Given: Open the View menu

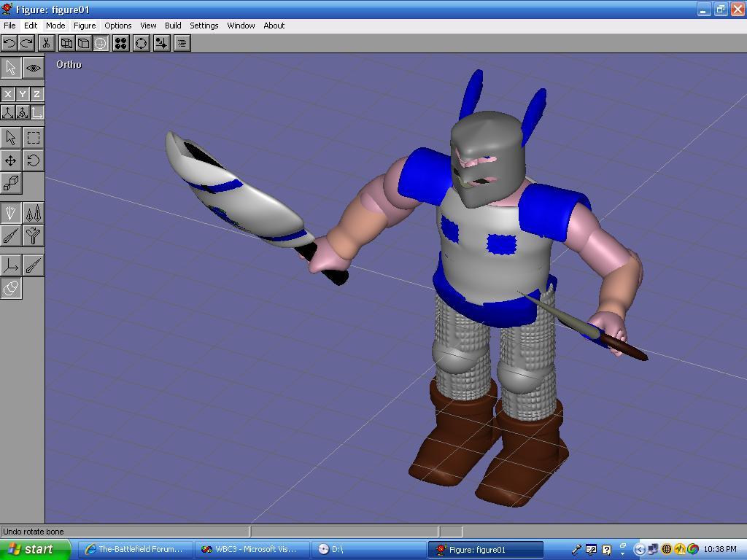Looking at the screenshot, I should pos(148,26).
